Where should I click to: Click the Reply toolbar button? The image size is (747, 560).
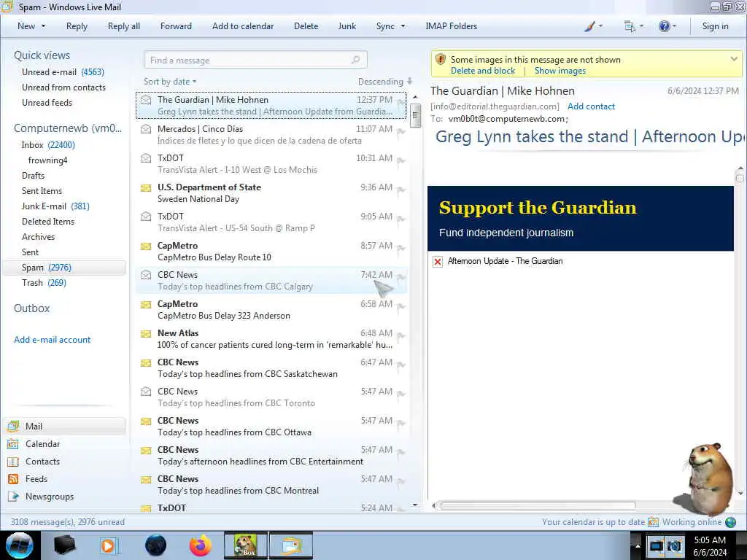click(77, 26)
